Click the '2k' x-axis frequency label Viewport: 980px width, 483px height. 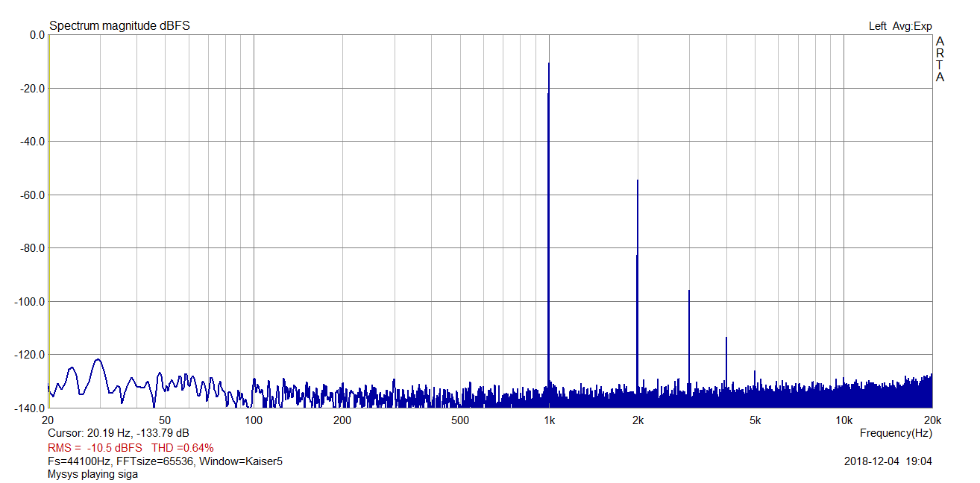pos(637,420)
